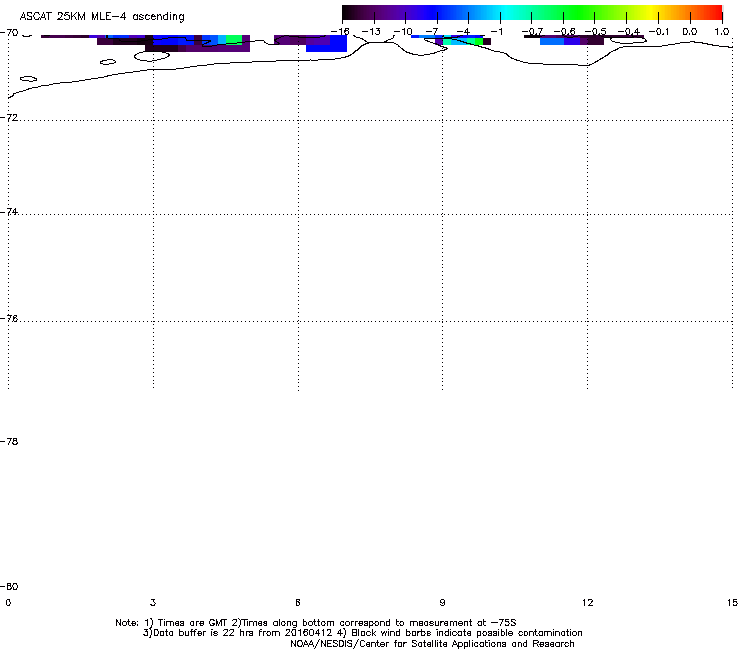Viewport: 740px width, 650px height.
Task: Click the colorbar label "-0.5"
Action: click(596, 32)
